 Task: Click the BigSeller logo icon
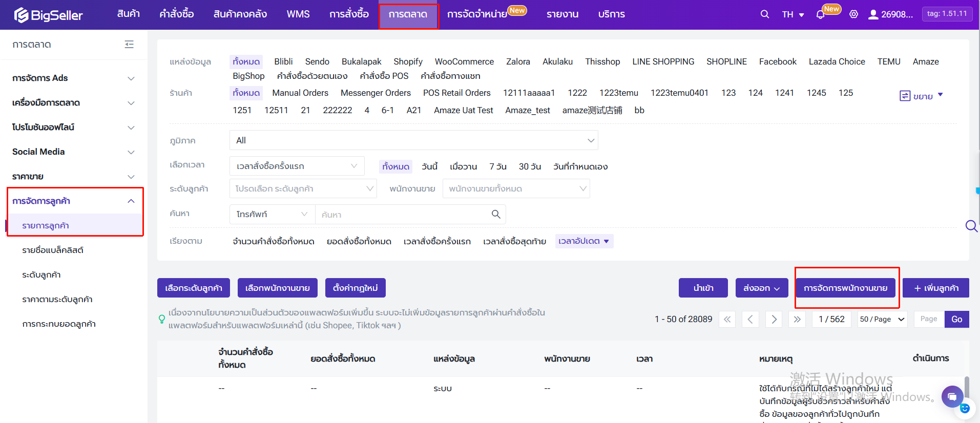[22, 15]
